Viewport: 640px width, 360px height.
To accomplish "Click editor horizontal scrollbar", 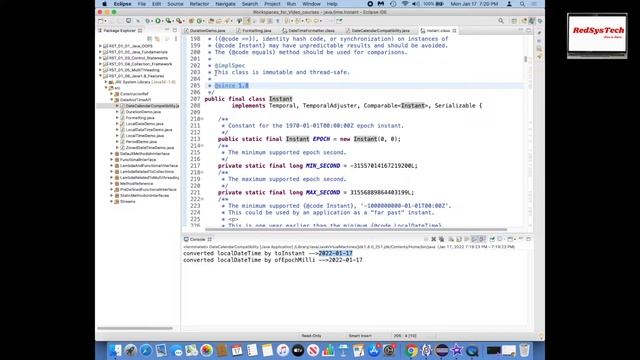I will [x=356, y=229].
